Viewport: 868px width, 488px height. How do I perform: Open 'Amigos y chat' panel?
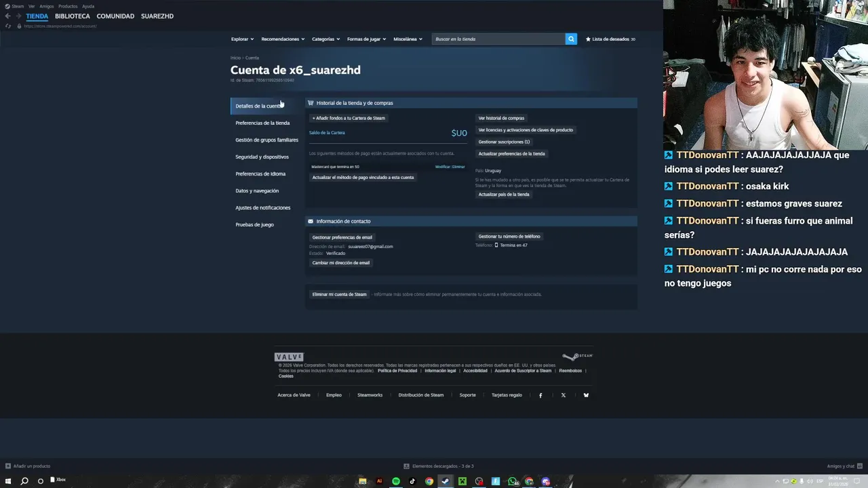[844, 466]
